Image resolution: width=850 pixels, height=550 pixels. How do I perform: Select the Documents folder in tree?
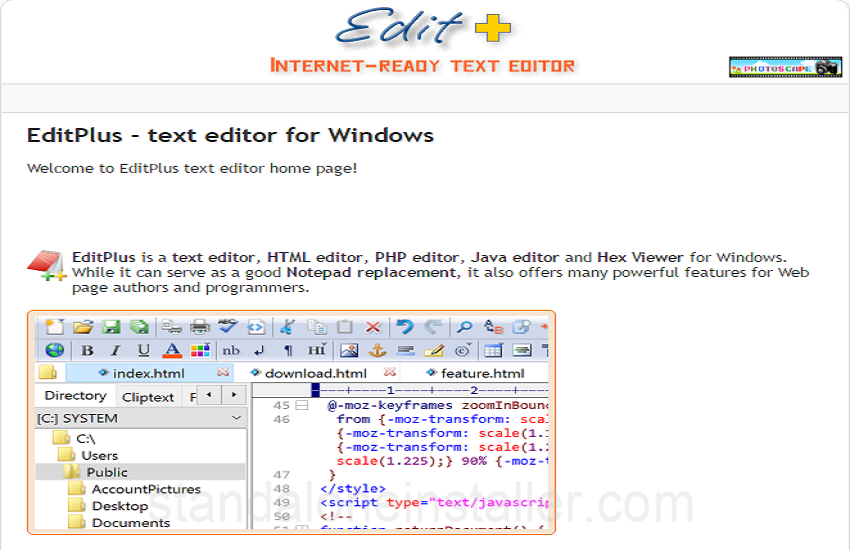pyautogui.click(x=119, y=522)
